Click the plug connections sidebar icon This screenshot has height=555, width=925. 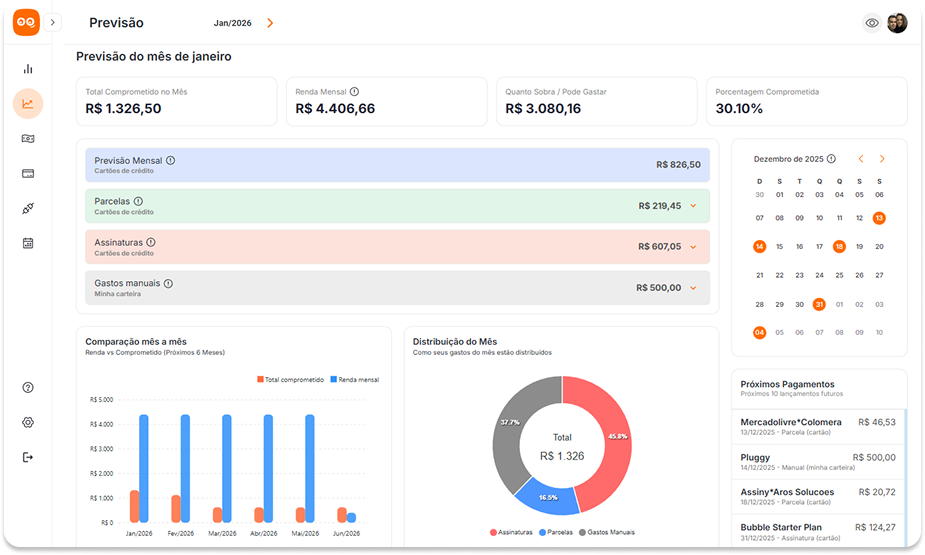pos(28,208)
